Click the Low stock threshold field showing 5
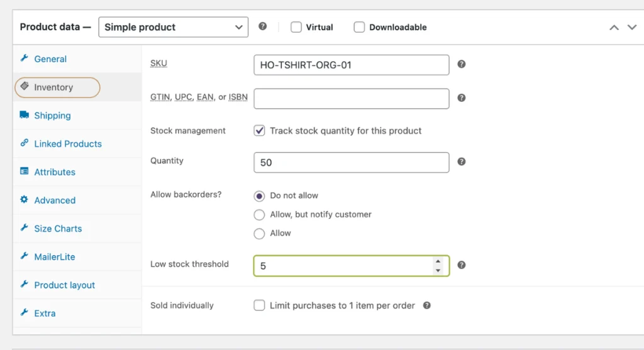The width and height of the screenshot is (644, 350). click(x=351, y=266)
